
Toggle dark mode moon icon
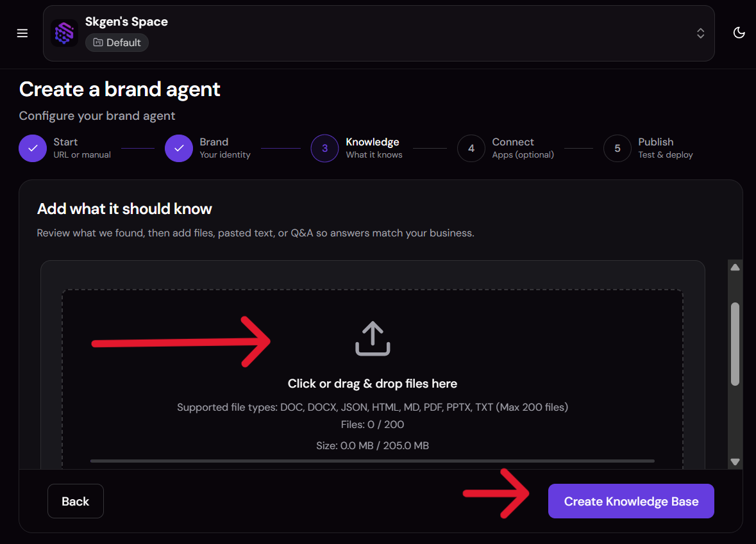[x=739, y=33]
